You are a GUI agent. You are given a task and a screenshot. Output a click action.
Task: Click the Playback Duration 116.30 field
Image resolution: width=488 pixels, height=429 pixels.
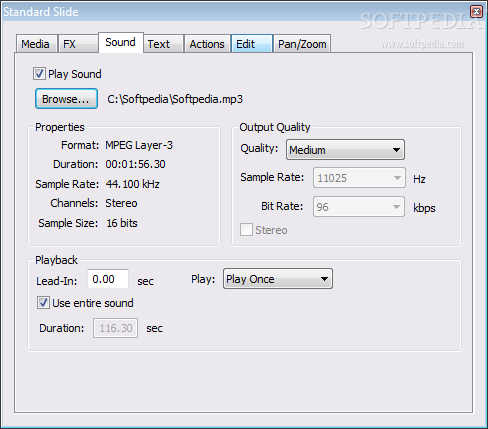point(115,328)
